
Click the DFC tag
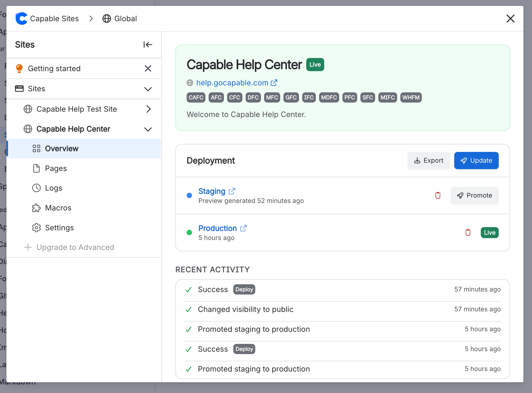click(253, 97)
